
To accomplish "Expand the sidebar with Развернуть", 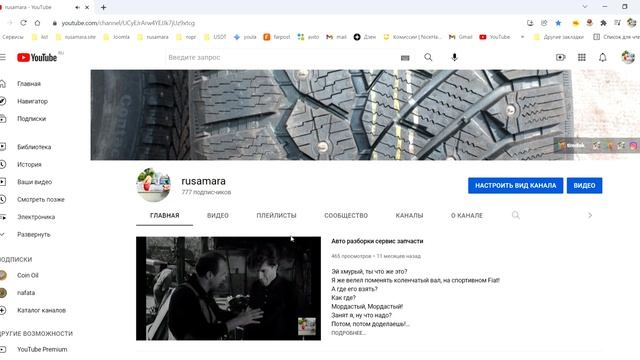I will pos(33,235).
